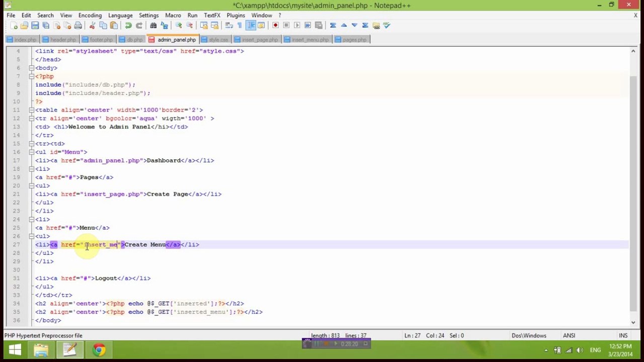Click the Paste toolbar icon
This screenshot has width=644, height=362.
tap(114, 25)
